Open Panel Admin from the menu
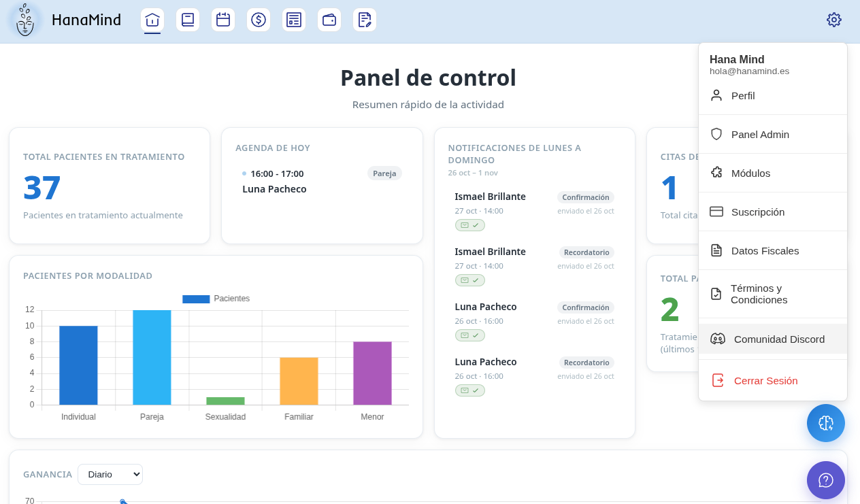 pos(773,135)
